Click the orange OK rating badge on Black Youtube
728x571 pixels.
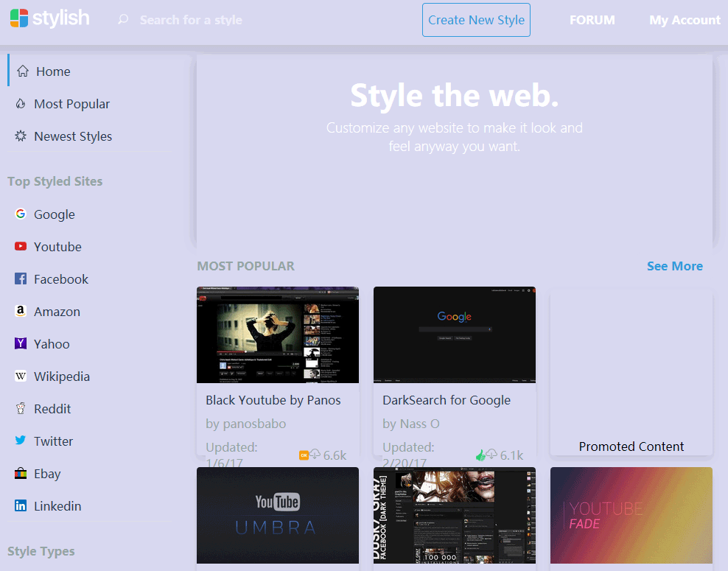tap(304, 455)
